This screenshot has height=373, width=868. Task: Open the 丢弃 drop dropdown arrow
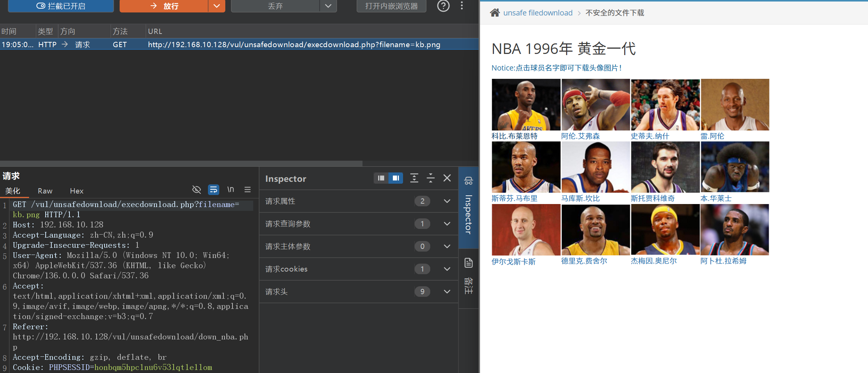coord(328,6)
